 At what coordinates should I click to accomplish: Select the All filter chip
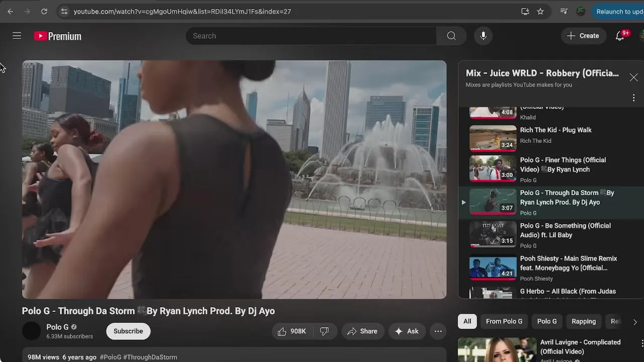point(467,321)
